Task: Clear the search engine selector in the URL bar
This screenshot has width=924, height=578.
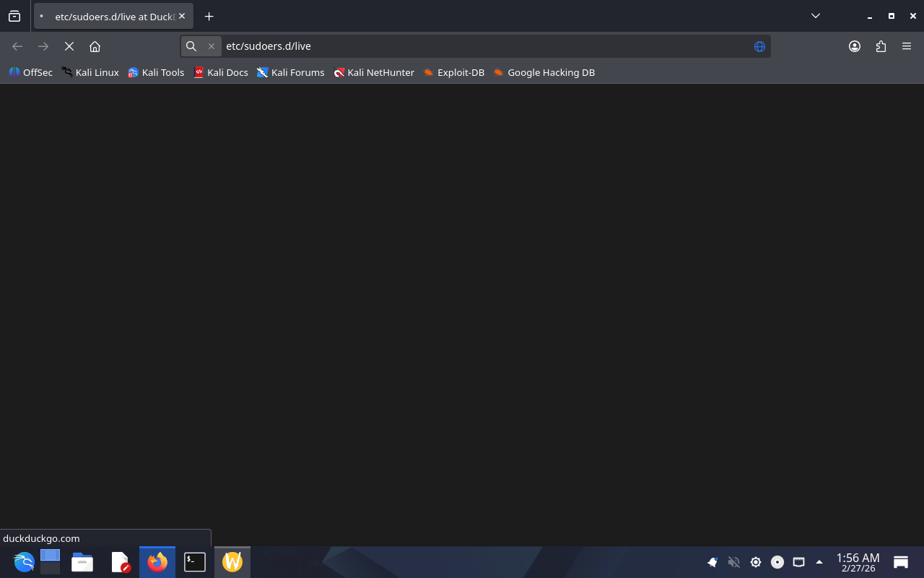Action: click(x=212, y=46)
